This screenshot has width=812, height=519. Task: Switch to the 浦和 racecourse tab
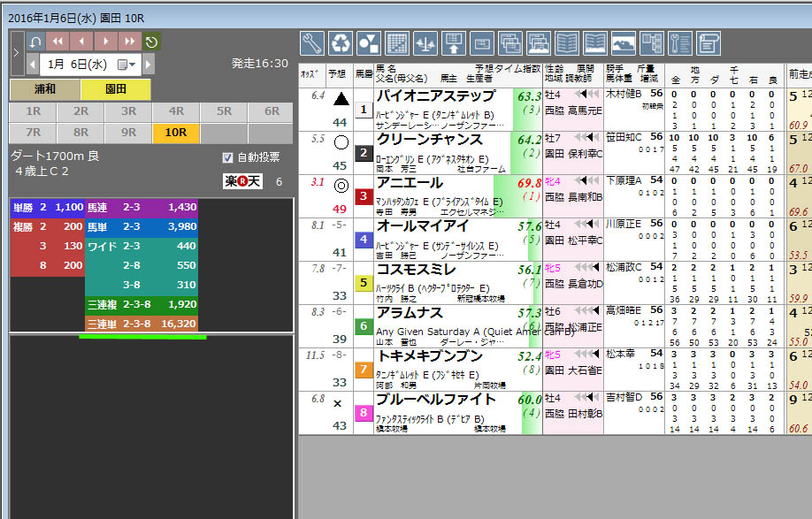(x=44, y=89)
